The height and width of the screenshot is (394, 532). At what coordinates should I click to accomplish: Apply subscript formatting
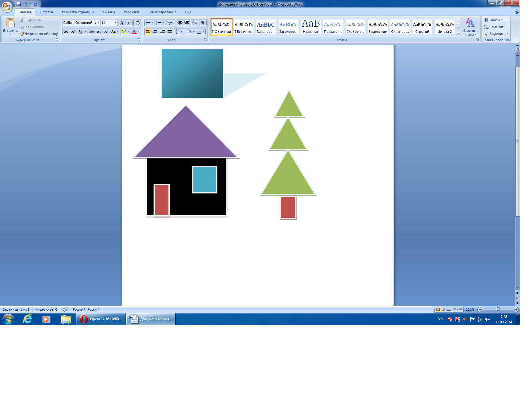(98, 32)
